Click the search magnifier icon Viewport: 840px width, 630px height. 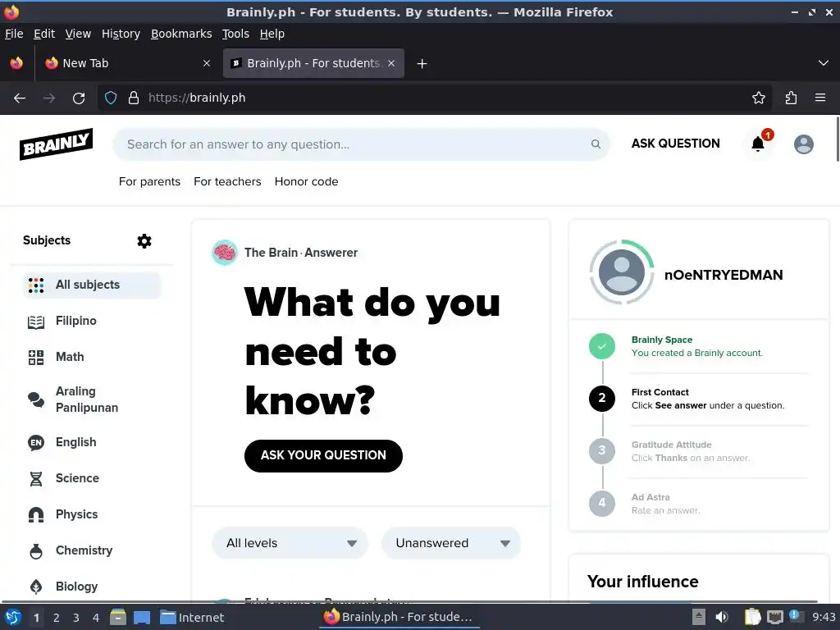tap(596, 144)
